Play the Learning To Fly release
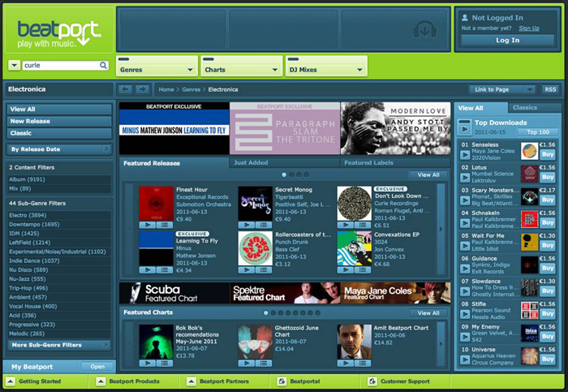Image resolution: width=568 pixels, height=392 pixels. coord(148,270)
